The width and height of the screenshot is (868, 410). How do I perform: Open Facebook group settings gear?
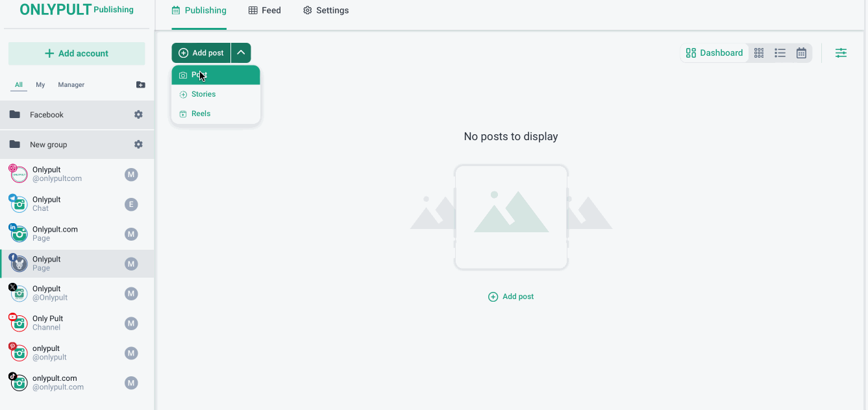(x=138, y=115)
